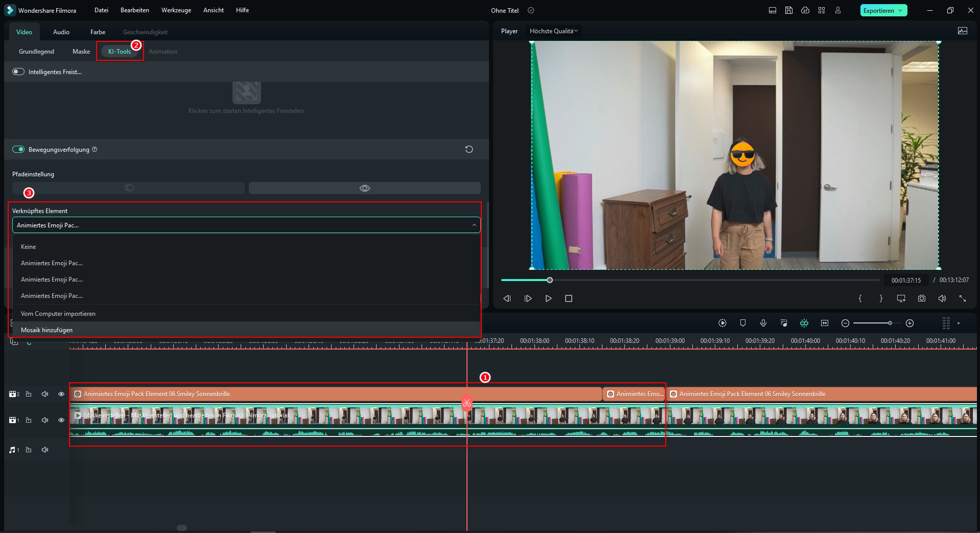Open the dropdown arrow beside track height icon
Image resolution: width=980 pixels, height=533 pixels.
pyautogui.click(x=959, y=323)
